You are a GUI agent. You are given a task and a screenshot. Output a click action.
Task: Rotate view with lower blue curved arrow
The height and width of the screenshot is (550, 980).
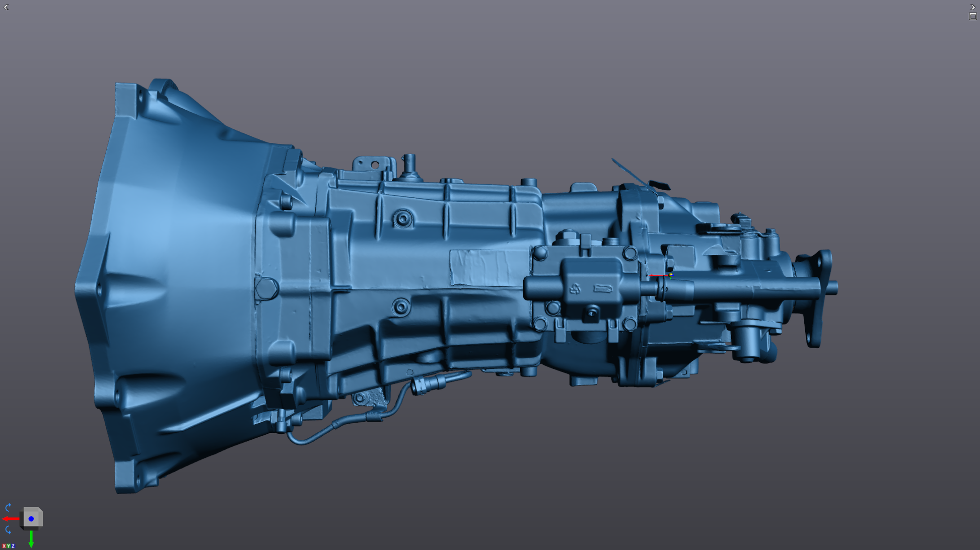[8, 530]
